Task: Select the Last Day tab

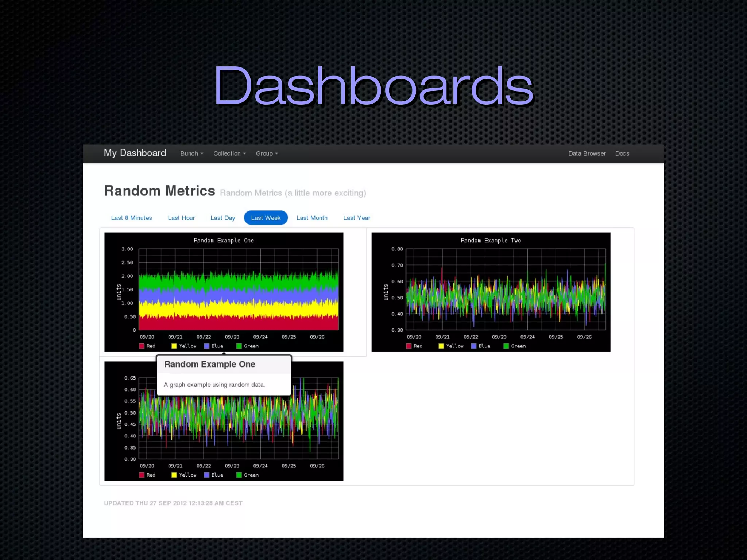Action: [222, 218]
